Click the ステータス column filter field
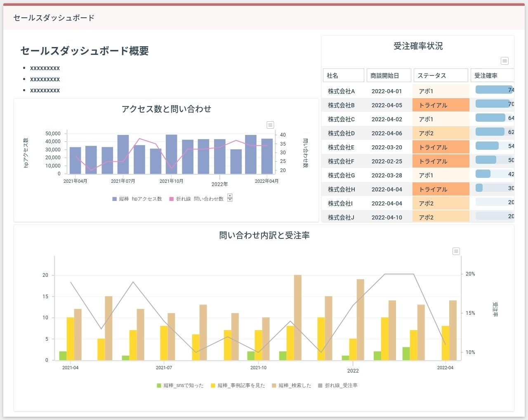 pos(441,75)
